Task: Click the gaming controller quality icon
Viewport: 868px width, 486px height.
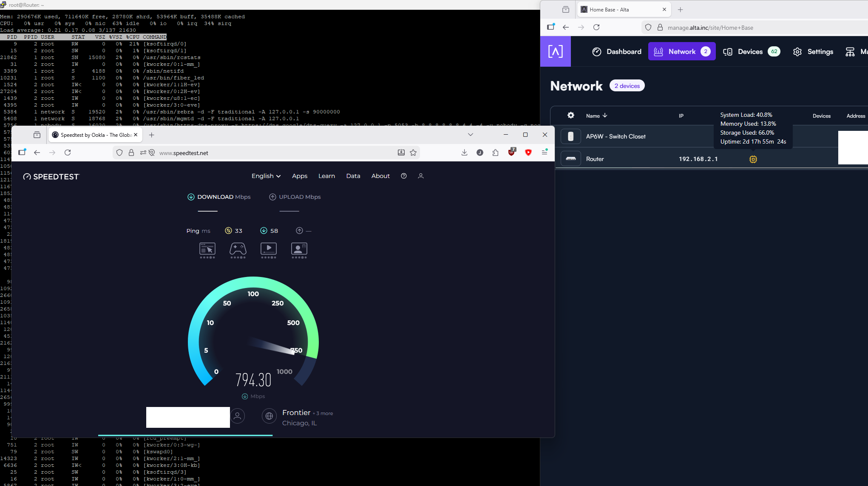Action: 238,249
